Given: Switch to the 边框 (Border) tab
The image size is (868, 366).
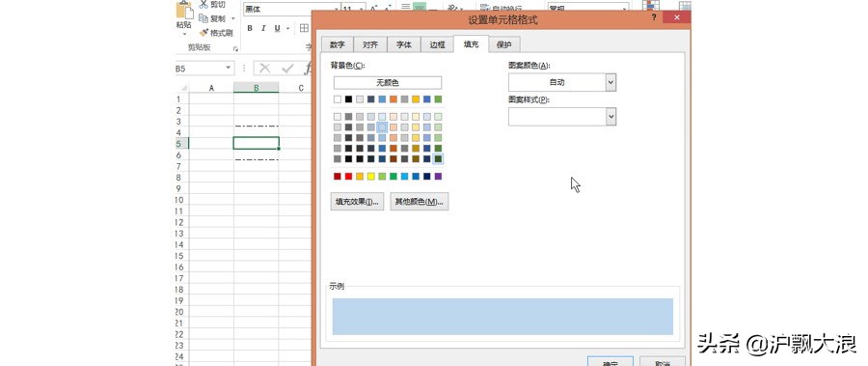Looking at the screenshot, I should click(437, 45).
